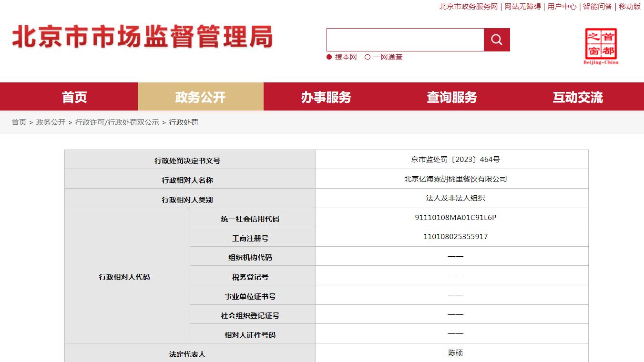Screen dimensions: 644x362
Task: Click 行政许可/行政处罚双公示 breadcrumb link
Action: coord(117,122)
